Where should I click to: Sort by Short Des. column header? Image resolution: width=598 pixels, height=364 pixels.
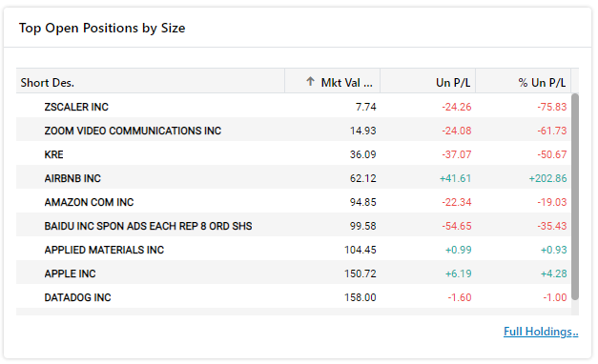coord(151,81)
